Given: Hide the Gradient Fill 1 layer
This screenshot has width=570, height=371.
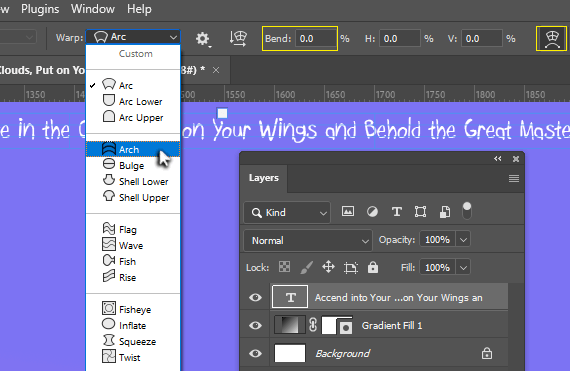Looking at the screenshot, I should (255, 325).
